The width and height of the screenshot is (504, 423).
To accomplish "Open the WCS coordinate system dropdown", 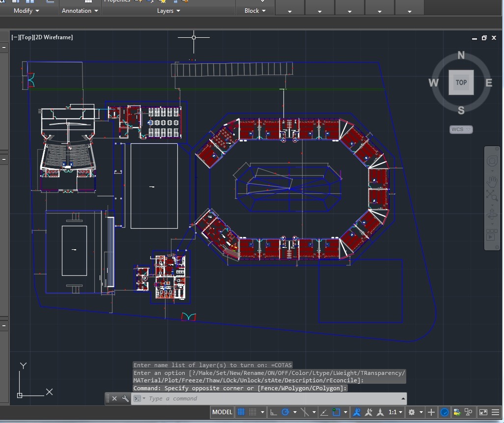I will (x=461, y=130).
